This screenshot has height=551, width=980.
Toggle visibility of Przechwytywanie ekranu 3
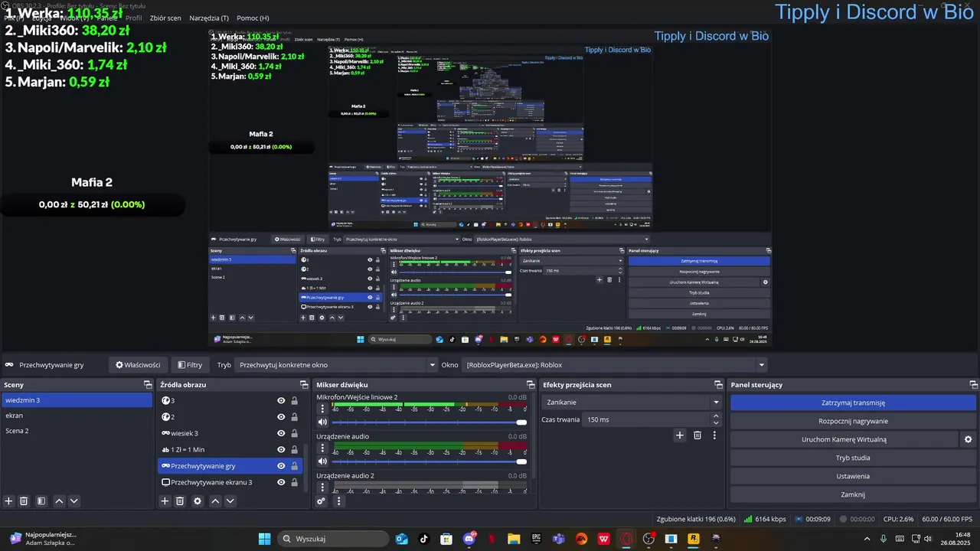281,482
